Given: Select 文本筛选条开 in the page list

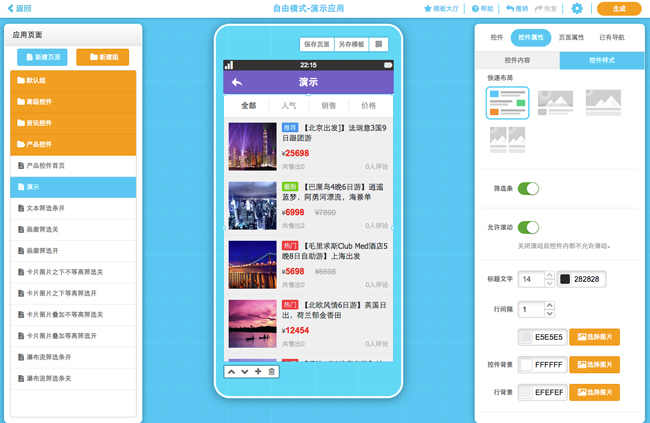Looking at the screenshot, I should 76,208.
